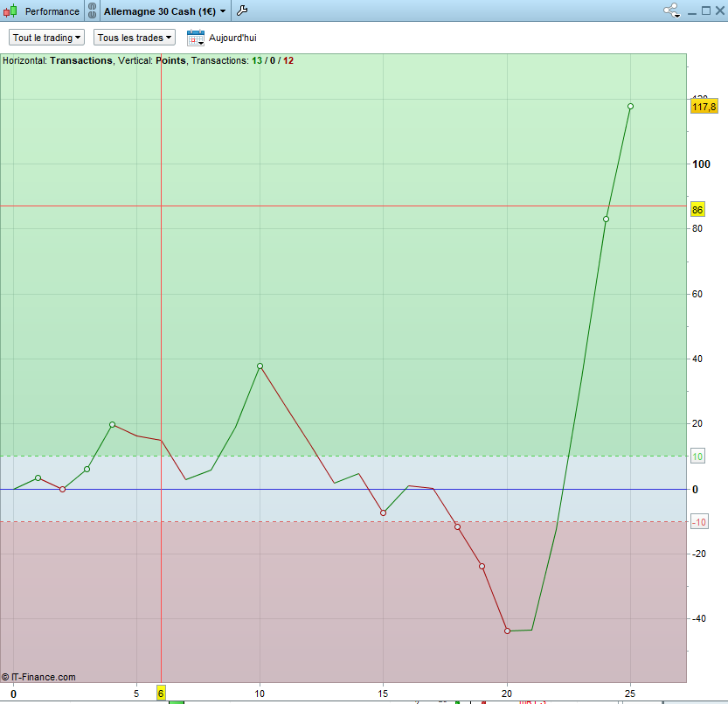The height and width of the screenshot is (704, 728).
Task: Close the Performance window
Action: pyautogui.click(x=719, y=10)
